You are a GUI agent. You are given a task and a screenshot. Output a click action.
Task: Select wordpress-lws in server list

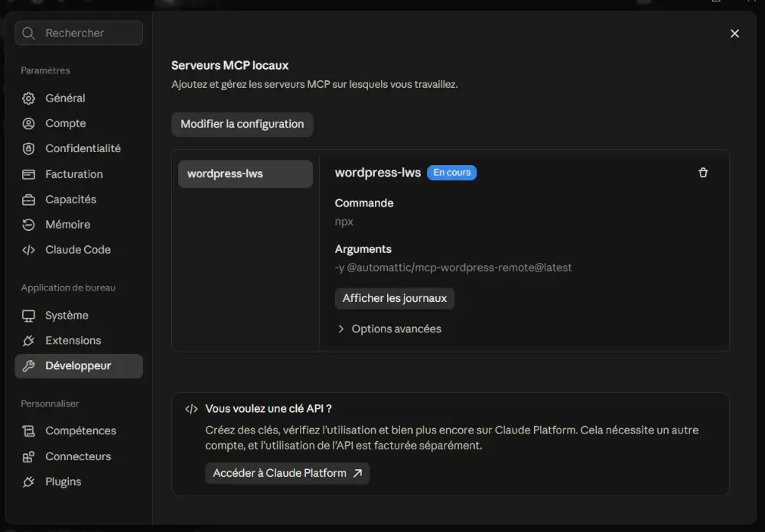click(x=246, y=174)
